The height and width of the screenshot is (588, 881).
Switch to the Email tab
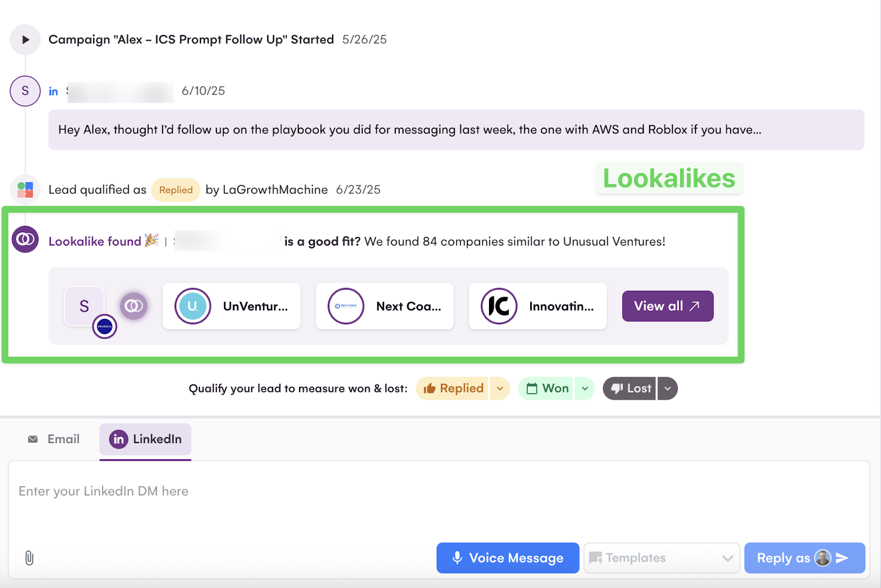point(54,439)
